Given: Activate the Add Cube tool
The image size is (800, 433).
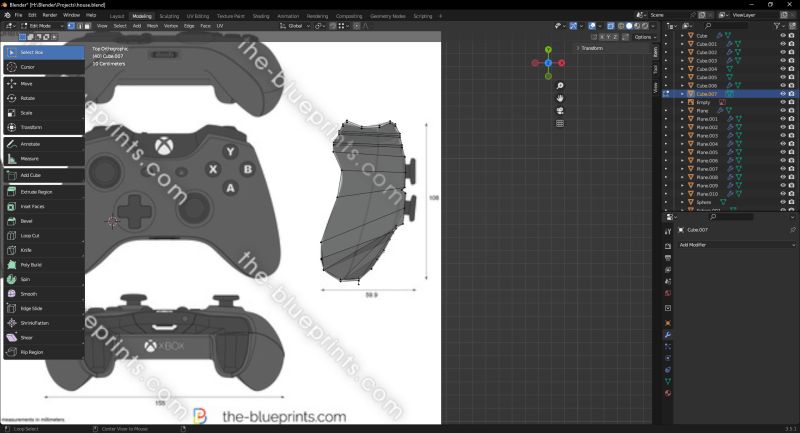Looking at the screenshot, I should pos(44,175).
